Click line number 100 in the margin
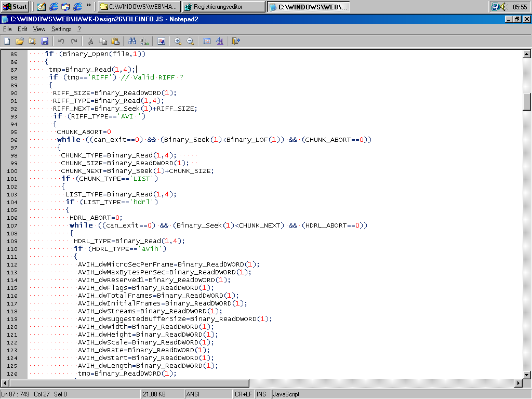 [x=12, y=171]
